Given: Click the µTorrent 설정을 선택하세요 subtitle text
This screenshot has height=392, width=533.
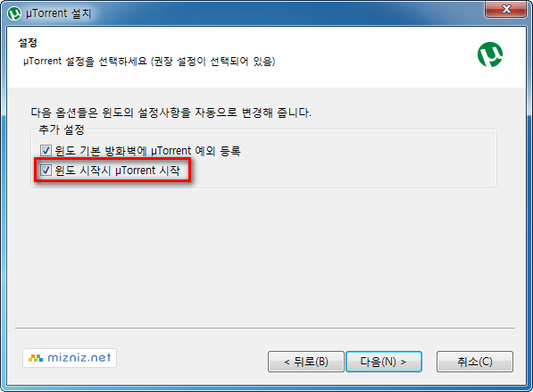Looking at the screenshot, I should (x=149, y=62).
